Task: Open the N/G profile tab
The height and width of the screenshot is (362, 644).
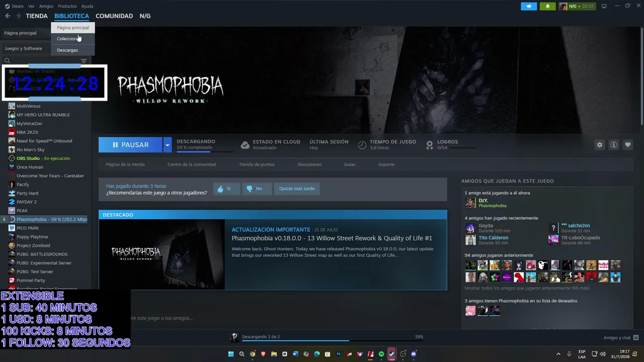Action: pos(145,16)
